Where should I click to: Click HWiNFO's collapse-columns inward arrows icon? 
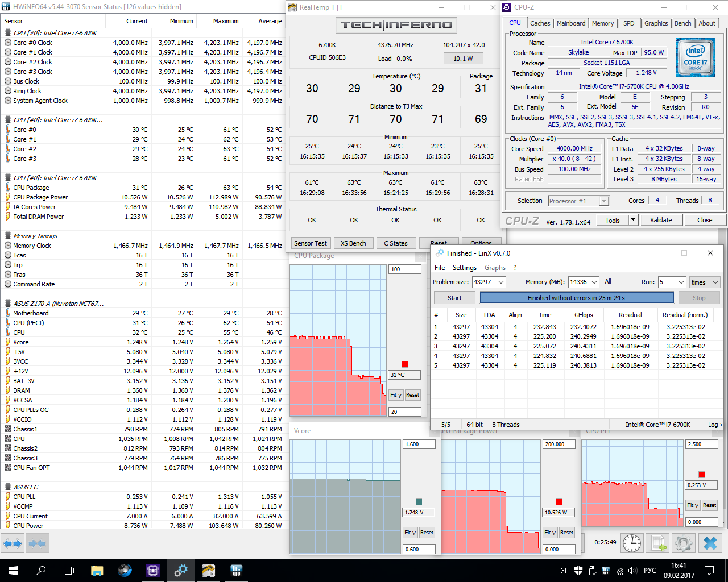(36, 544)
